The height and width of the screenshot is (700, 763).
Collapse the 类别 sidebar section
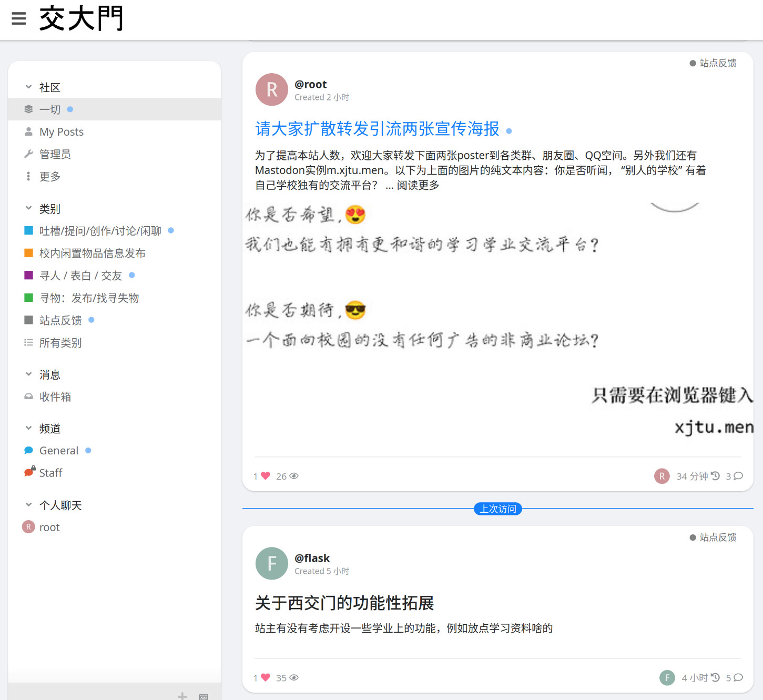[x=29, y=209]
